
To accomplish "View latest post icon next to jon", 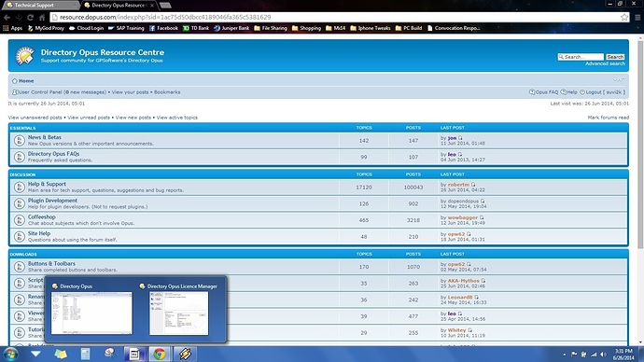I will click(x=460, y=138).
